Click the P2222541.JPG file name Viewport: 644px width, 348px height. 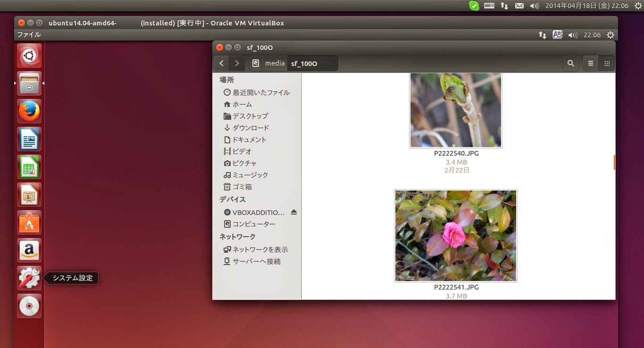(456, 287)
